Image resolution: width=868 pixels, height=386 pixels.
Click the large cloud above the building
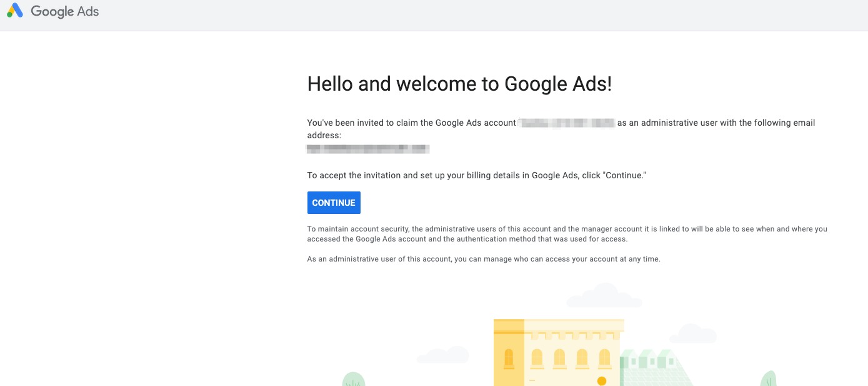point(604,295)
